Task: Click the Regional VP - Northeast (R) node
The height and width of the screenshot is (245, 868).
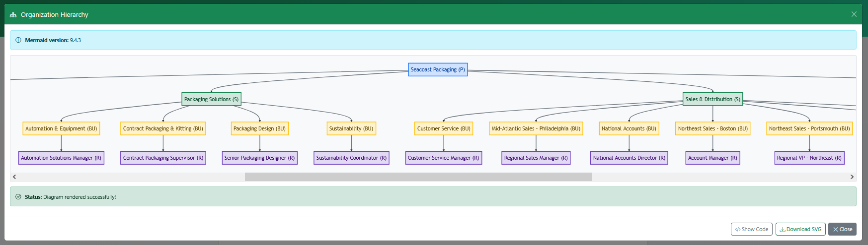Action: click(x=809, y=158)
